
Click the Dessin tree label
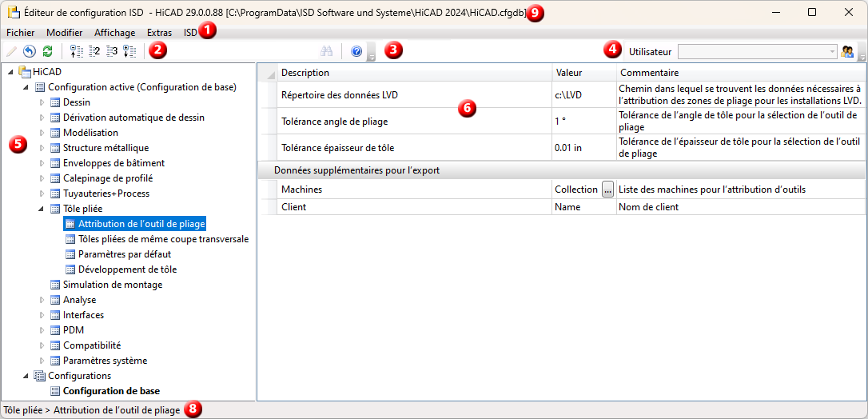point(77,102)
